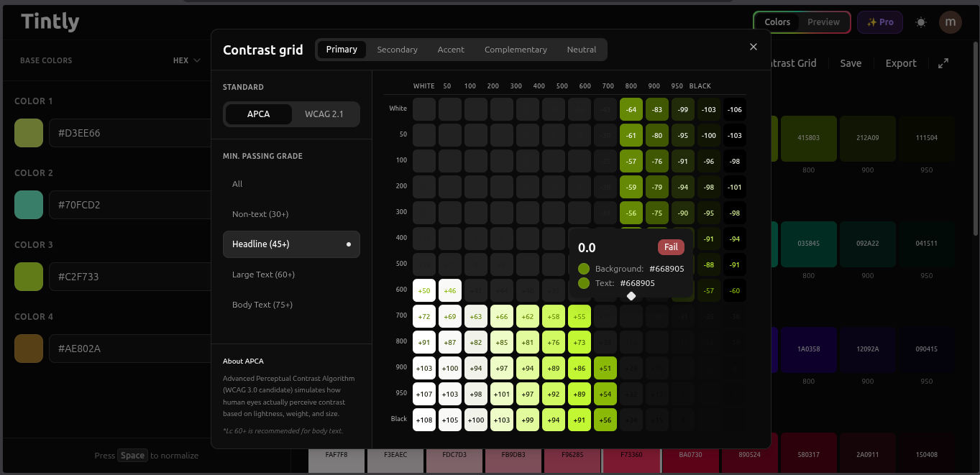Image resolution: width=980 pixels, height=475 pixels.
Task: Edit the #D3EE66 hex field
Action: (x=129, y=133)
